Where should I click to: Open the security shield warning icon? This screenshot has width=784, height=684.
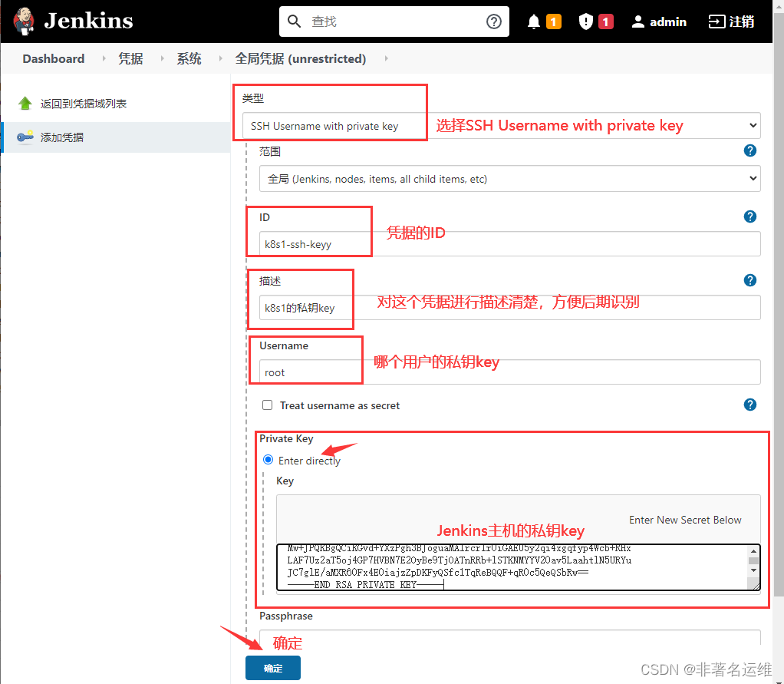coord(585,21)
